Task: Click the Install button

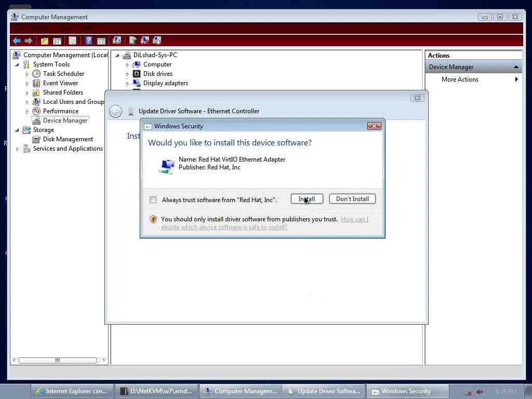Action: tap(307, 199)
